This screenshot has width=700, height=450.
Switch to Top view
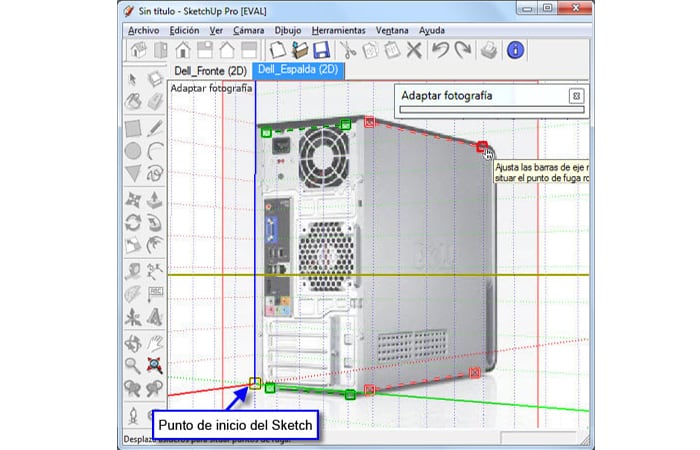coord(161,50)
